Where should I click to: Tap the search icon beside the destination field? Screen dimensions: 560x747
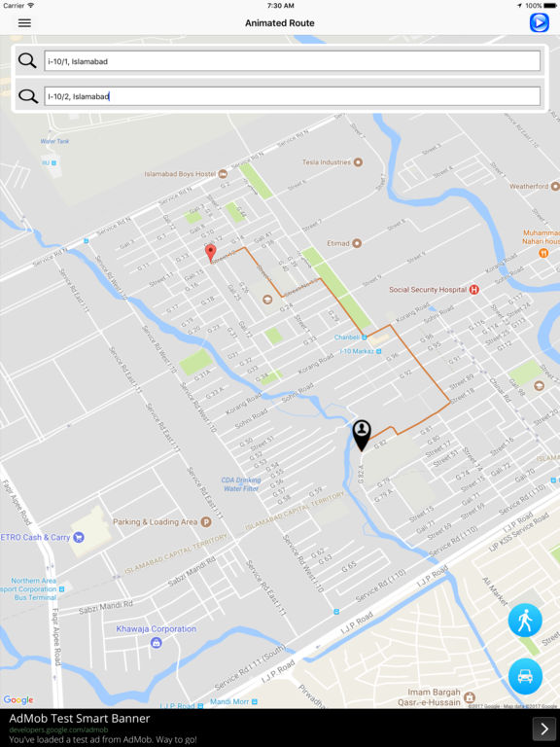[28, 96]
